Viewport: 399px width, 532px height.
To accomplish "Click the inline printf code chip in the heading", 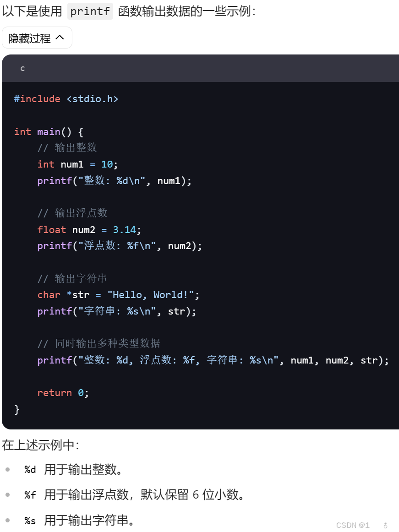I will [90, 11].
